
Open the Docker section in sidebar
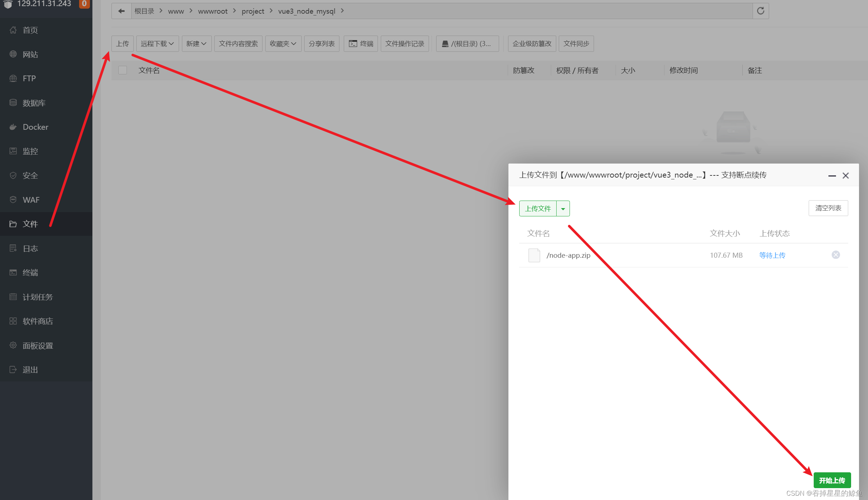pyautogui.click(x=35, y=127)
